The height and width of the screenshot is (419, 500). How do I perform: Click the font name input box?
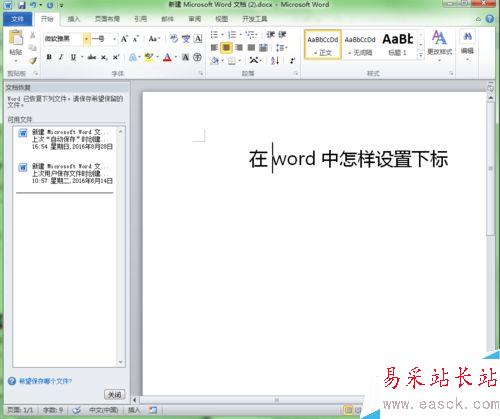tap(63, 39)
